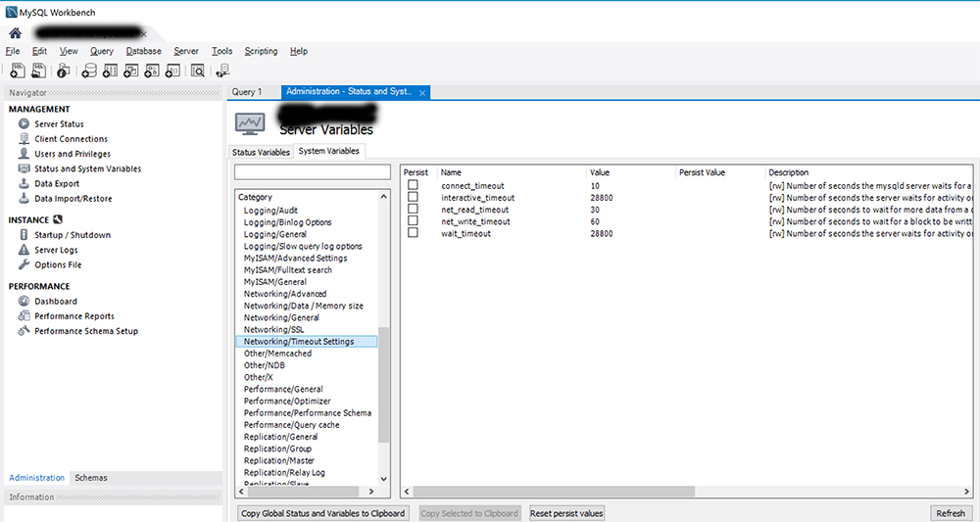Viewport: 980px width, 522px height.
Task: Select the navigator Administration tab
Action: 37,478
